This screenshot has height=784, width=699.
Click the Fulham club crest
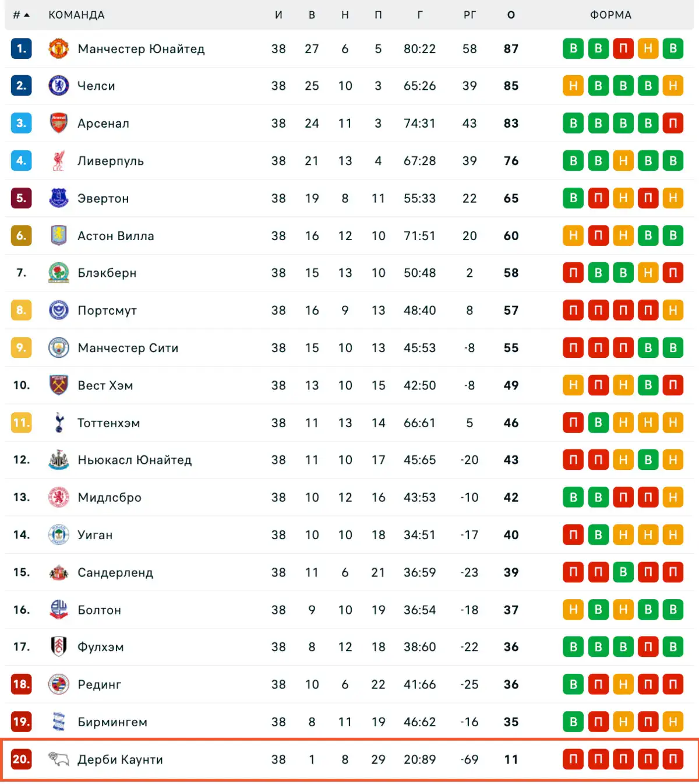click(x=59, y=646)
